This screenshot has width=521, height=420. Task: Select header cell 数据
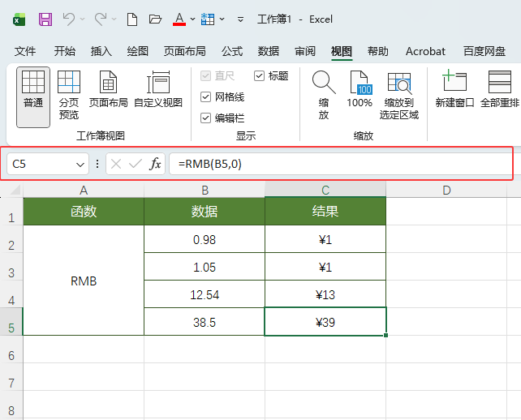205,211
